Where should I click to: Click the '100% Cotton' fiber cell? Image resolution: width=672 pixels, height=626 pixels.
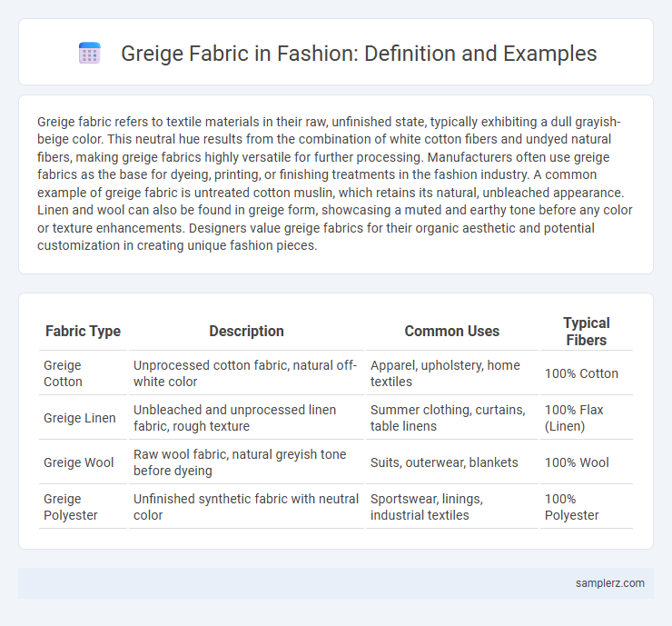587,373
